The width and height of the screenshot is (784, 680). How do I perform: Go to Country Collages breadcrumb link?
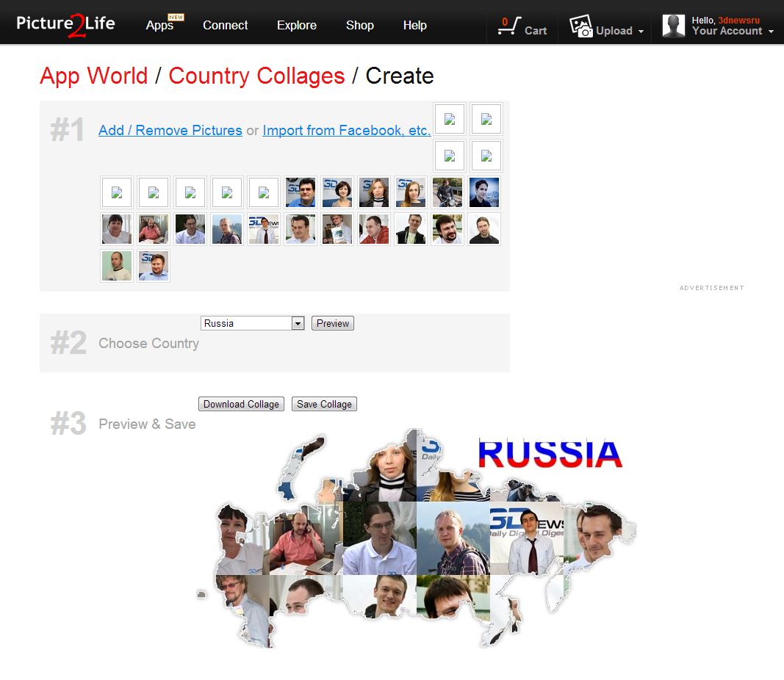pyautogui.click(x=256, y=76)
